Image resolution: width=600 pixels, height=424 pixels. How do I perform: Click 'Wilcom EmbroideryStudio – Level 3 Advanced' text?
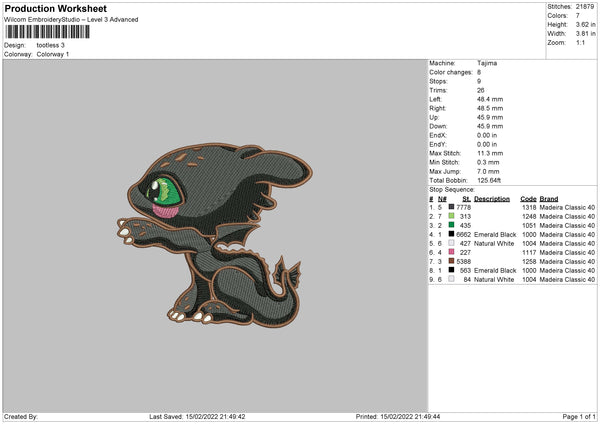coord(71,20)
